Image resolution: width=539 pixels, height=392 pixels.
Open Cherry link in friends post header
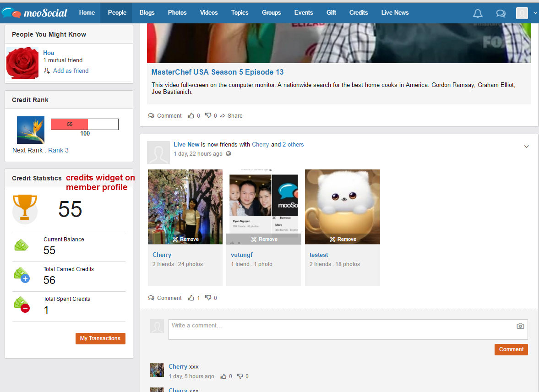260,144
